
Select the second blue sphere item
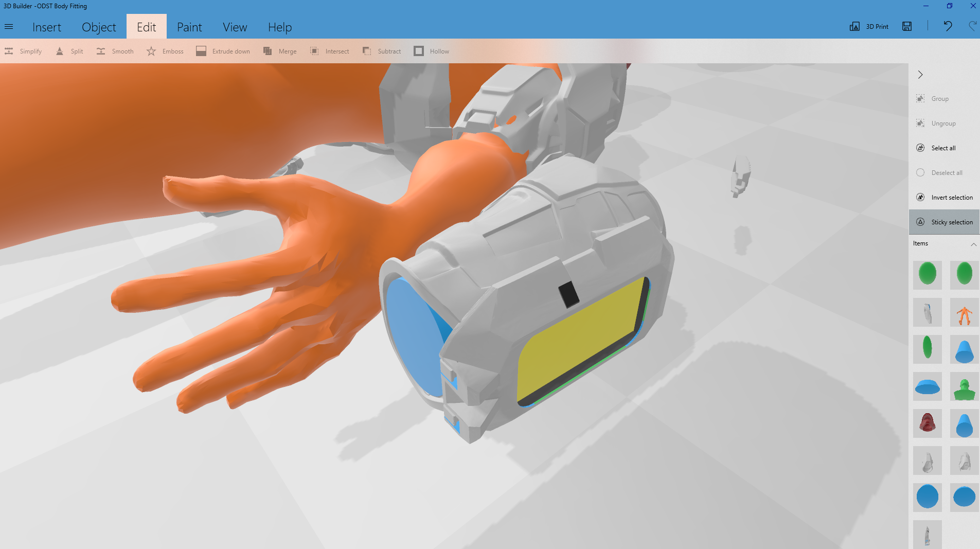(965, 497)
